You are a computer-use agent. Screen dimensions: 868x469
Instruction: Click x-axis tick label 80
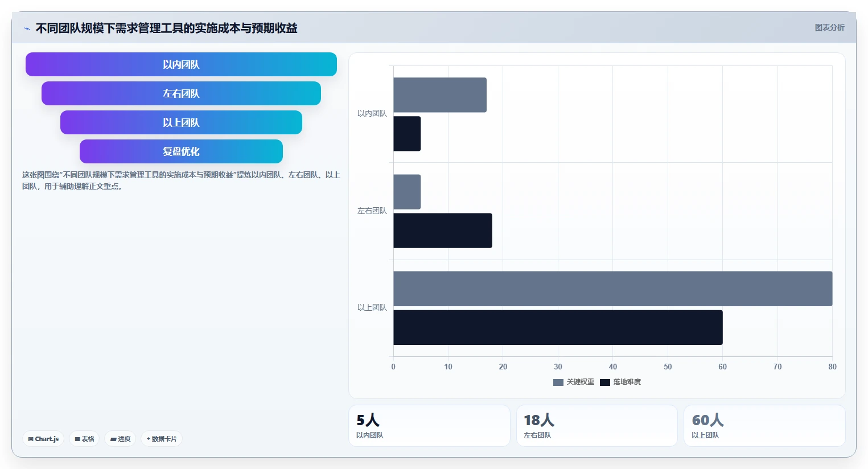tap(832, 367)
